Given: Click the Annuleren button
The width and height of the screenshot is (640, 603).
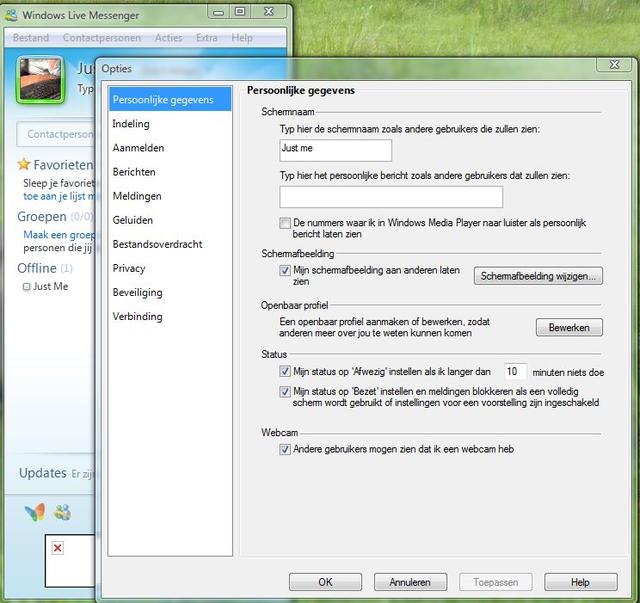Looking at the screenshot, I should pyautogui.click(x=410, y=582).
